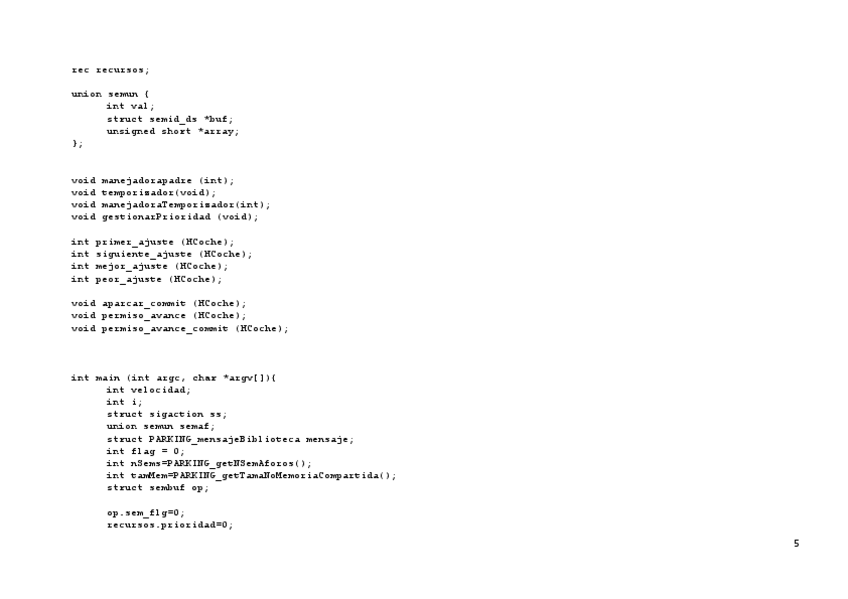Select the 'int val;' member line
This screenshot has height=599, width=848.
pos(130,107)
